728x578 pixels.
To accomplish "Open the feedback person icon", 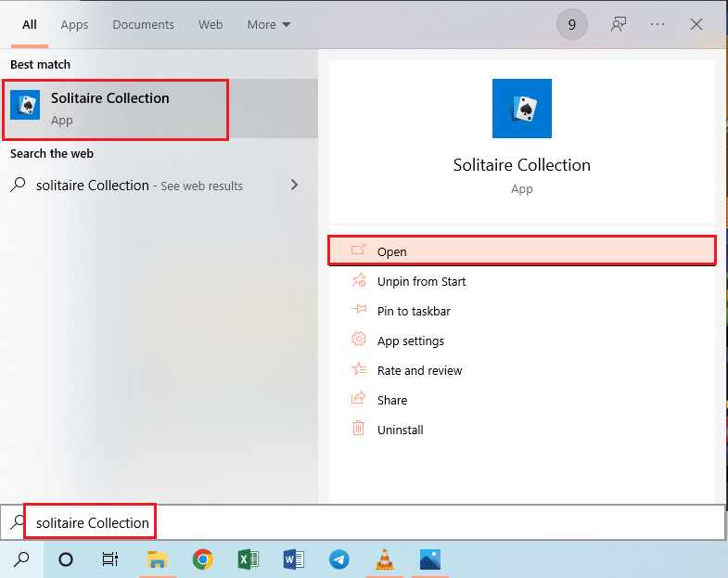I will coord(618,24).
